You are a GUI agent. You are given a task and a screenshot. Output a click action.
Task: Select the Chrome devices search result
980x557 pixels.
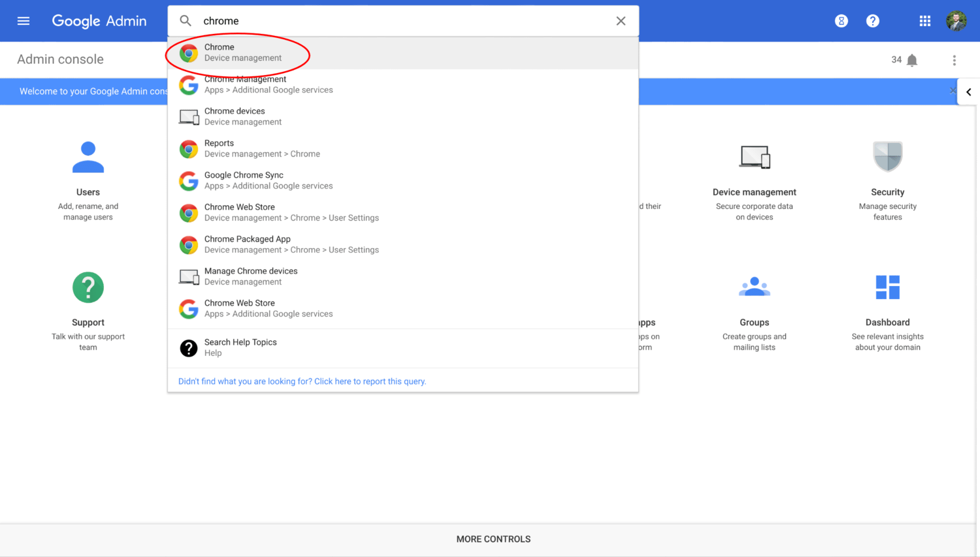point(403,117)
